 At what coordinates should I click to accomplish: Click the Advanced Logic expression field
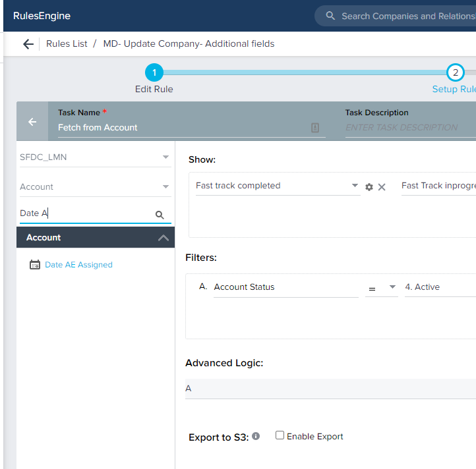[330, 389]
